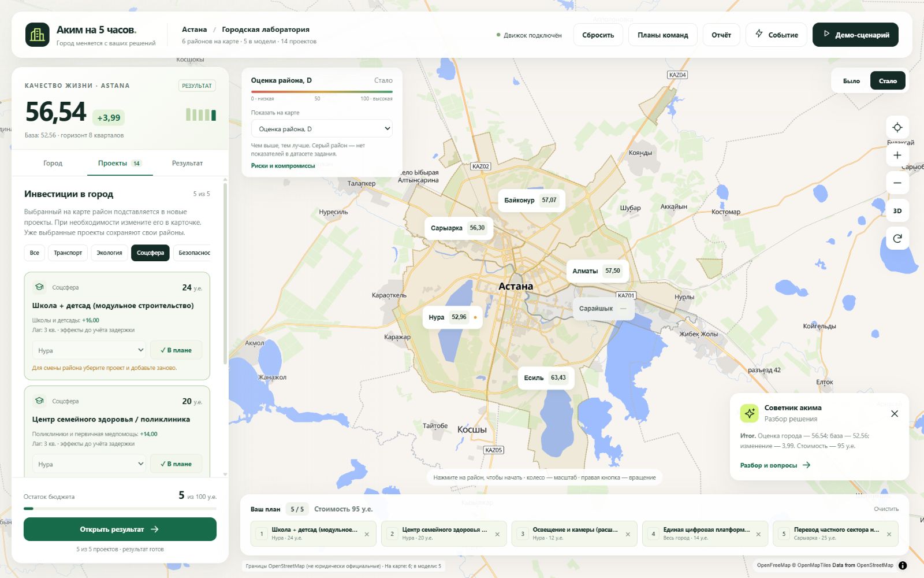This screenshot has height=578, width=924.
Task: Launch the Демо-сценарий
Action: (855, 35)
